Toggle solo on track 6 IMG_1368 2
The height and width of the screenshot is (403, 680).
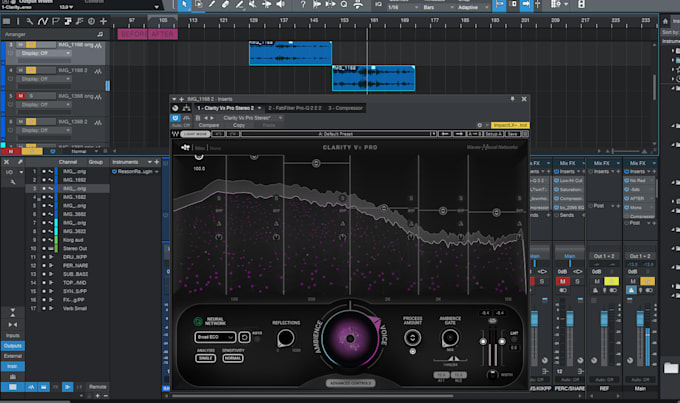(x=31, y=121)
